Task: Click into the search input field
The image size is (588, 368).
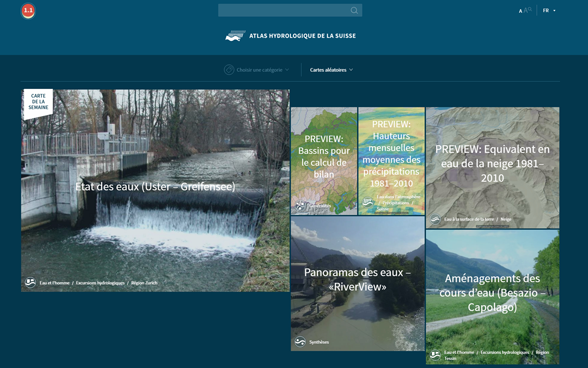Action: pyautogui.click(x=284, y=11)
